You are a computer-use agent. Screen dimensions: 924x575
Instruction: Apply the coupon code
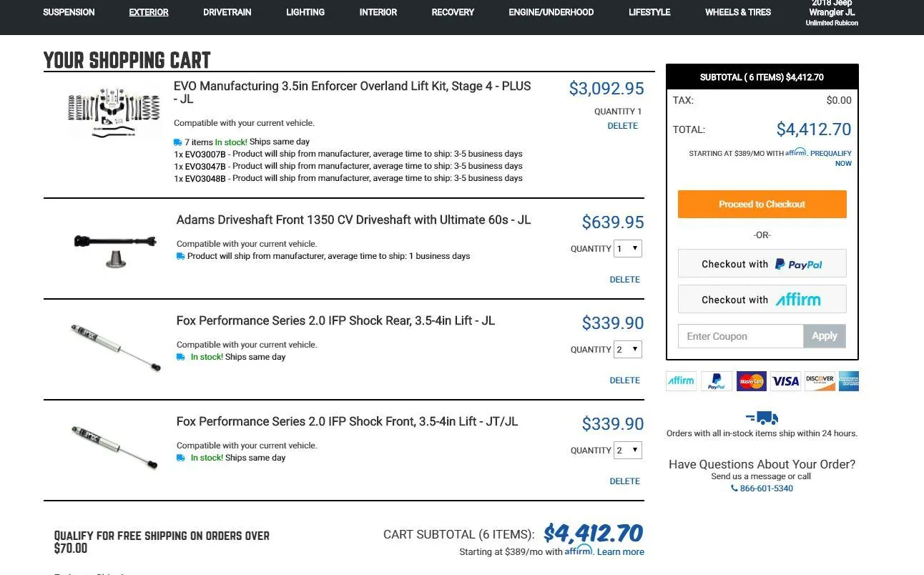click(825, 336)
